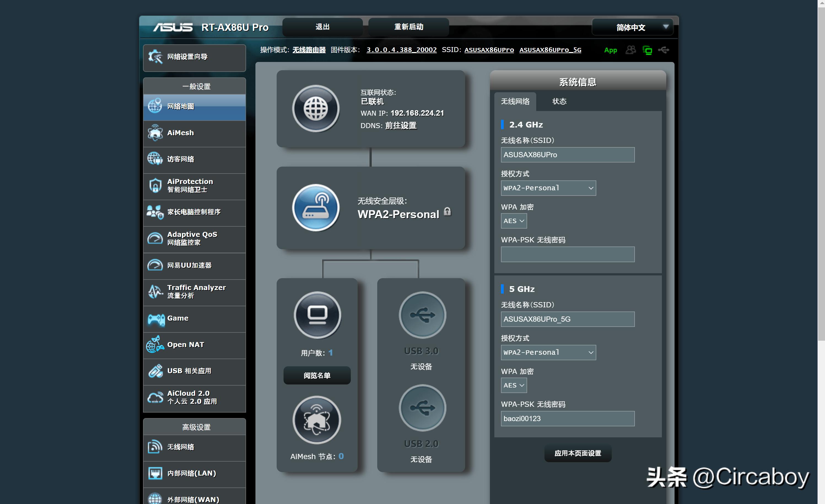Expand the 简体中文 language dropdown
This screenshot has height=504, width=825.
pyautogui.click(x=632, y=27)
